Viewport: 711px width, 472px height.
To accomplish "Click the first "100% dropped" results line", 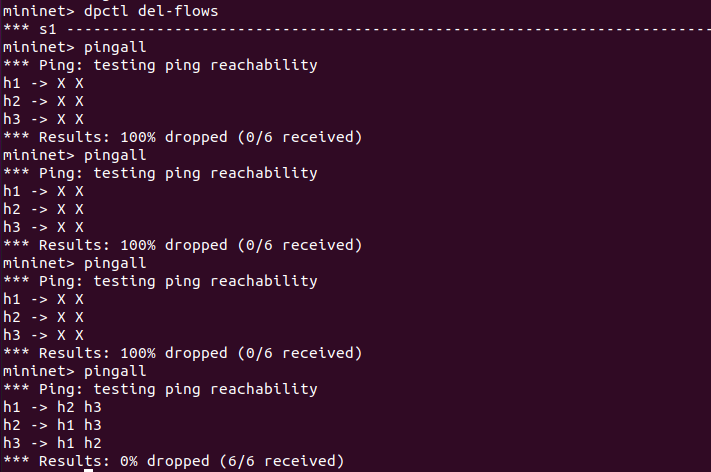I will pos(182,137).
